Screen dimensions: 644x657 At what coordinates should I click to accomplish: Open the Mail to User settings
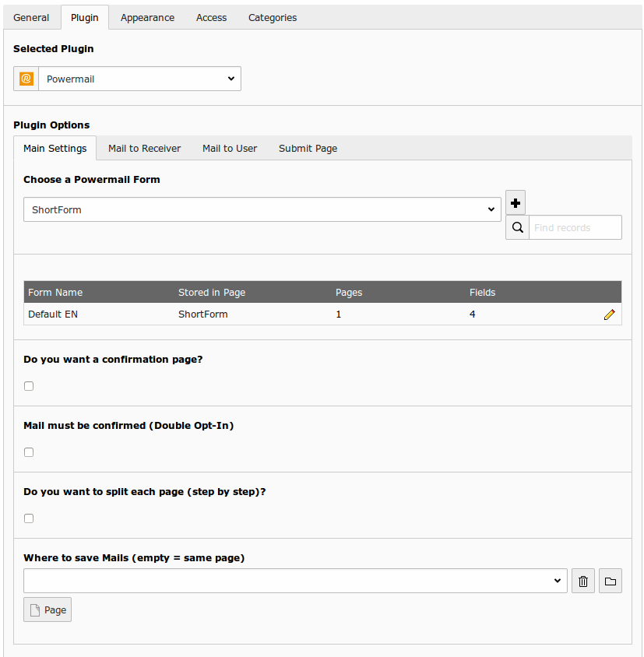(229, 148)
